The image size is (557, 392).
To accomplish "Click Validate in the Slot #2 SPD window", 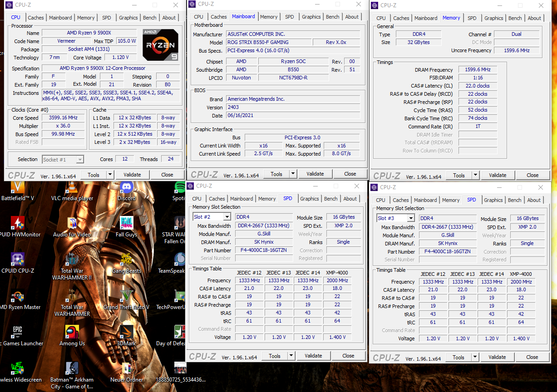I will pos(313,356).
